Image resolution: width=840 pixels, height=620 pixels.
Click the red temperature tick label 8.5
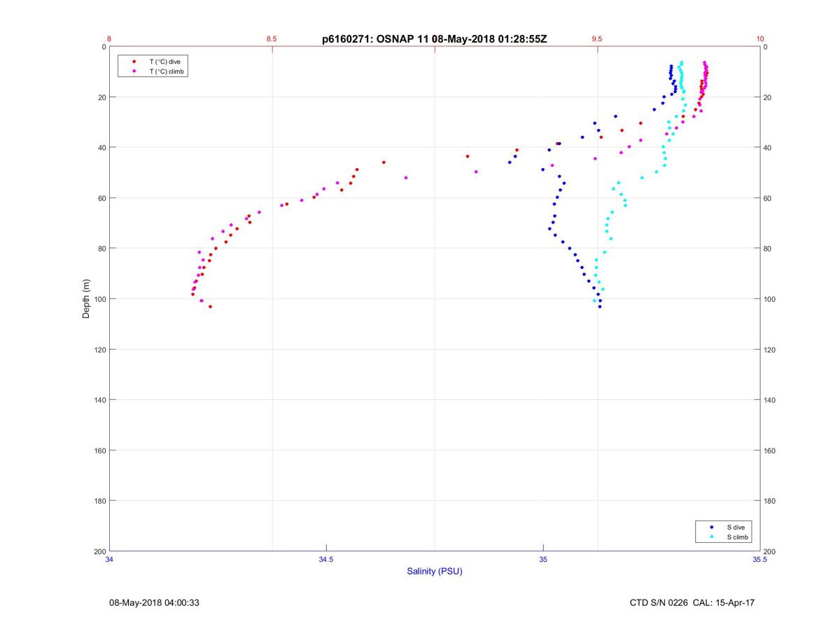point(272,39)
